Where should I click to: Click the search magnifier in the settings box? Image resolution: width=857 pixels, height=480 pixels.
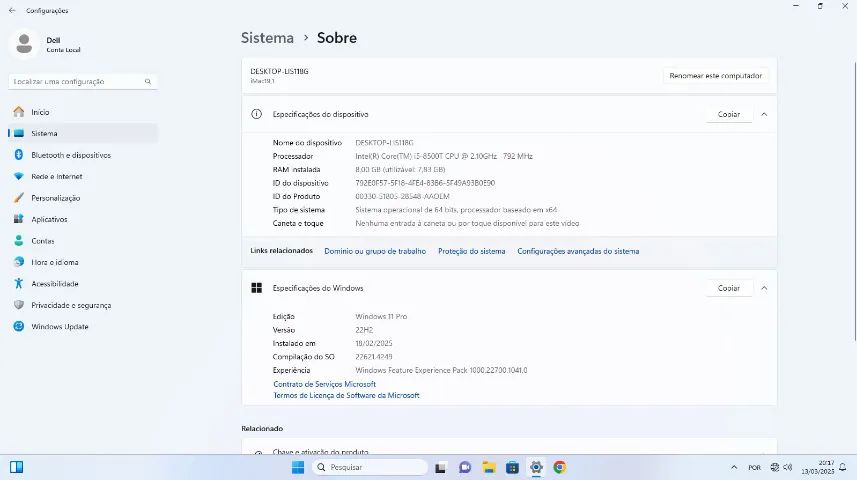pyautogui.click(x=148, y=81)
